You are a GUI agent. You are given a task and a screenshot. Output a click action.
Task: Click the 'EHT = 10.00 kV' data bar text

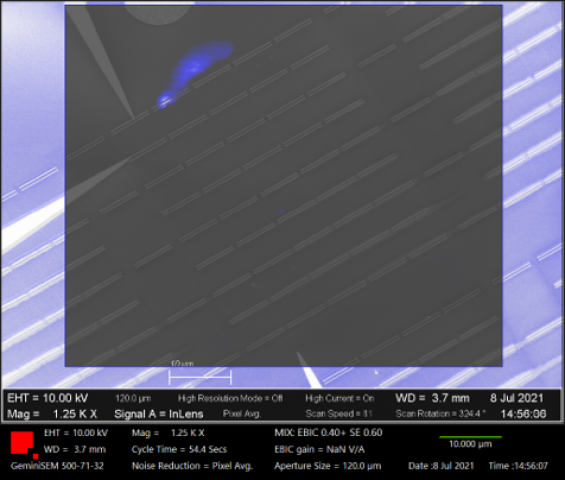pos(47,398)
